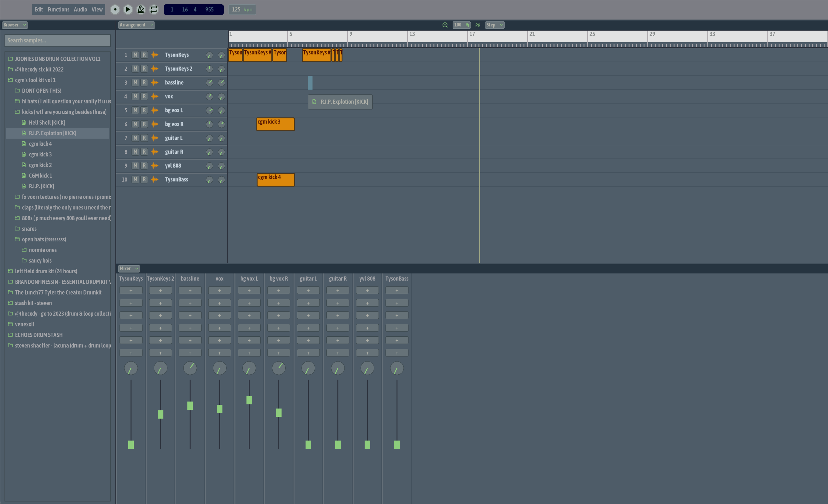Arm recording on the vox track
The image size is (828, 504).
(144, 96)
